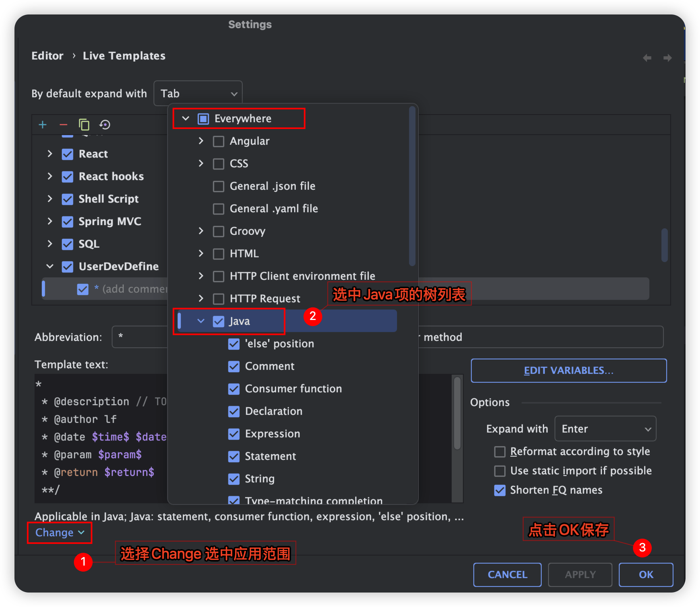Check the HTTP Client environment file checkbox
This screenshot has height=607, width=700.
tap(219, 277)
